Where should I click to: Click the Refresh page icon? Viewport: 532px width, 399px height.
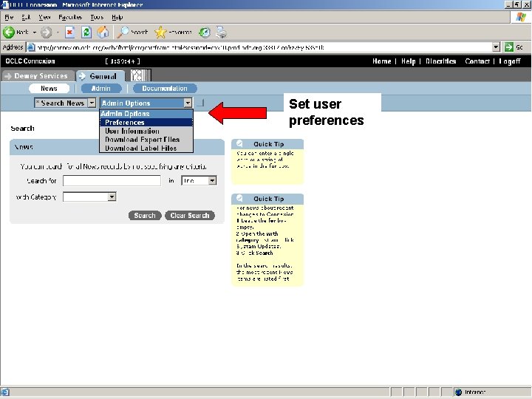[x=86, y=33]
